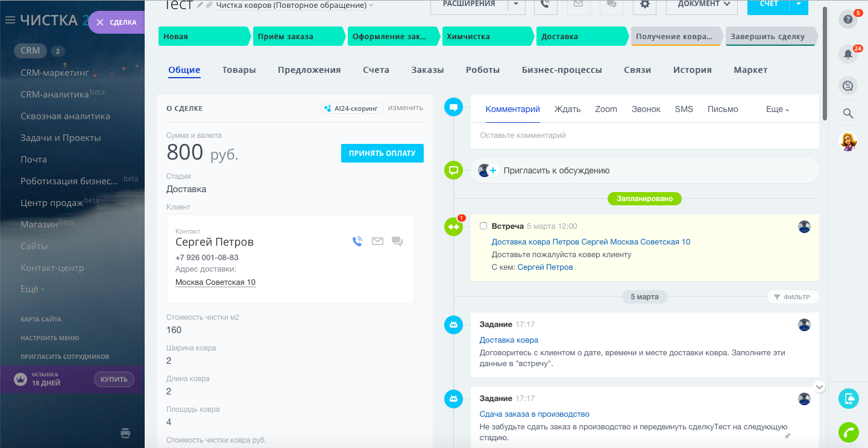Click the envelope icon in the top toolbar
Image resolution: width=868 pixels, height=448 pixels.
pos(578,5)
